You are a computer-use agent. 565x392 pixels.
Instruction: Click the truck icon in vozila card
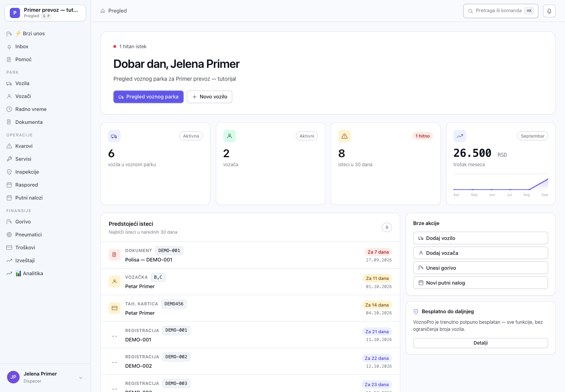coord(114,136)
